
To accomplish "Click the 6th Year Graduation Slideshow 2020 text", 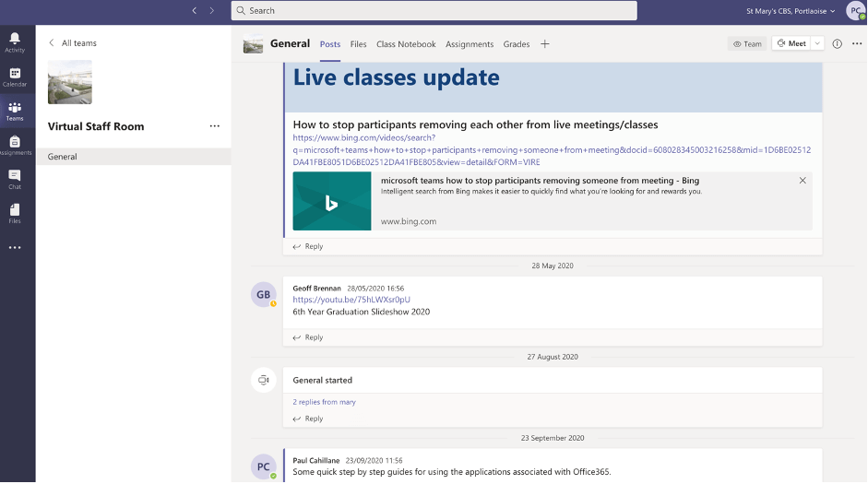I will (x=362, y=312).
